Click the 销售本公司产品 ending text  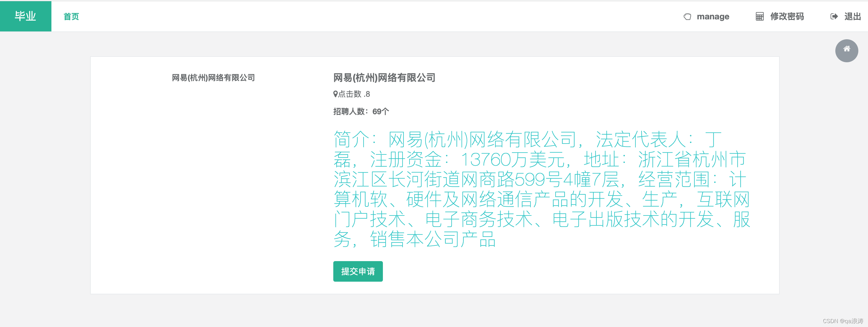(433, 239)
